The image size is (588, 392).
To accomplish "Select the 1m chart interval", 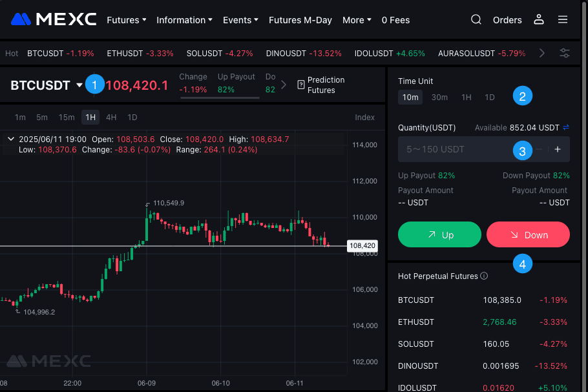I will (x=20, y=118).
